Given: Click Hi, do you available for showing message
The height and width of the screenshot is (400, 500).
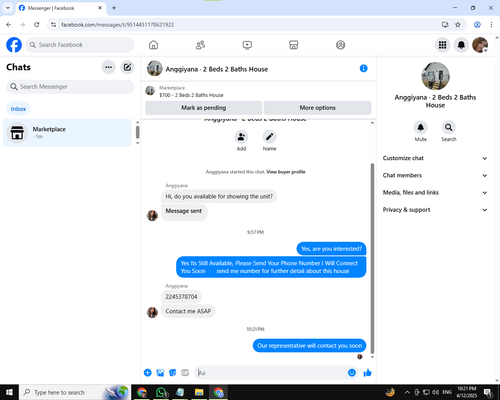Looking at the screenshot, I should point(219,196).
